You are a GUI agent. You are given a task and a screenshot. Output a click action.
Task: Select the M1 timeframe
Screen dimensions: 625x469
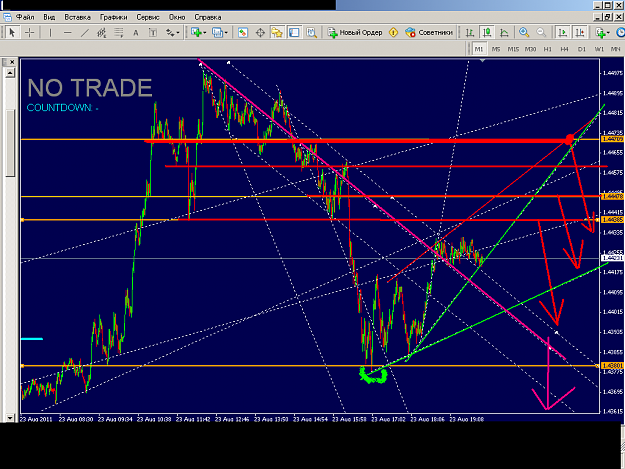pyautogui.click(x=479, y=49)
